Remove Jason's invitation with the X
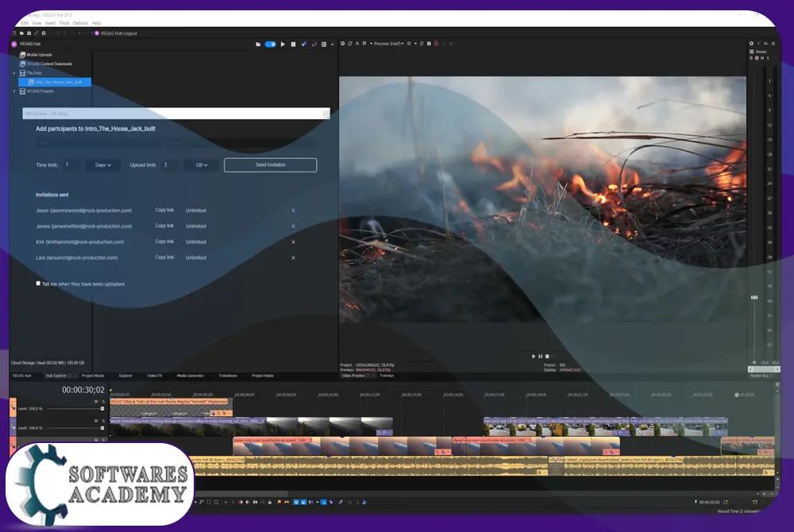794x532 pixels. pyautogui.click(x=293, y=210)
